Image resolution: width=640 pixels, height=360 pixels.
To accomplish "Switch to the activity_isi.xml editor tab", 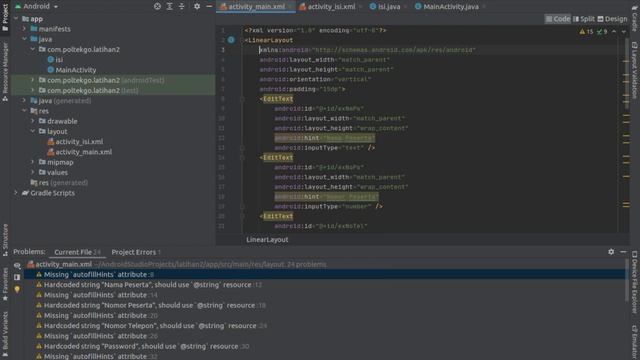I will coord(331,7).
